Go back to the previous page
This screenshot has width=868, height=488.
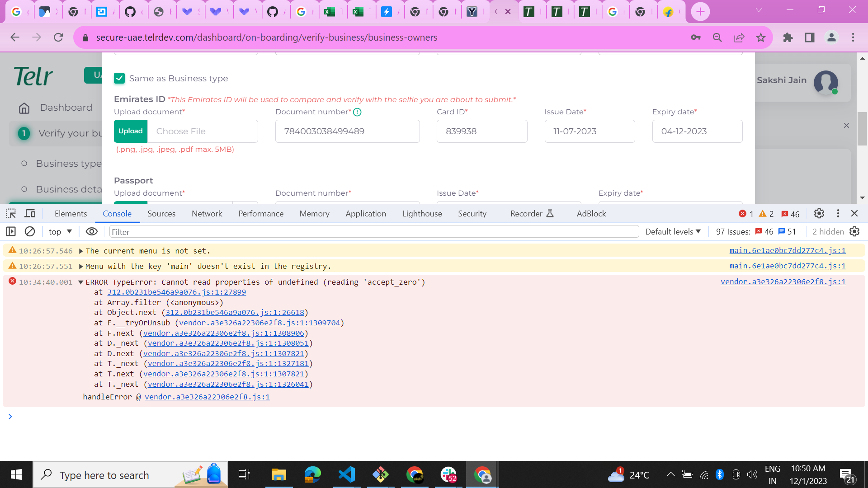(15, 38)
